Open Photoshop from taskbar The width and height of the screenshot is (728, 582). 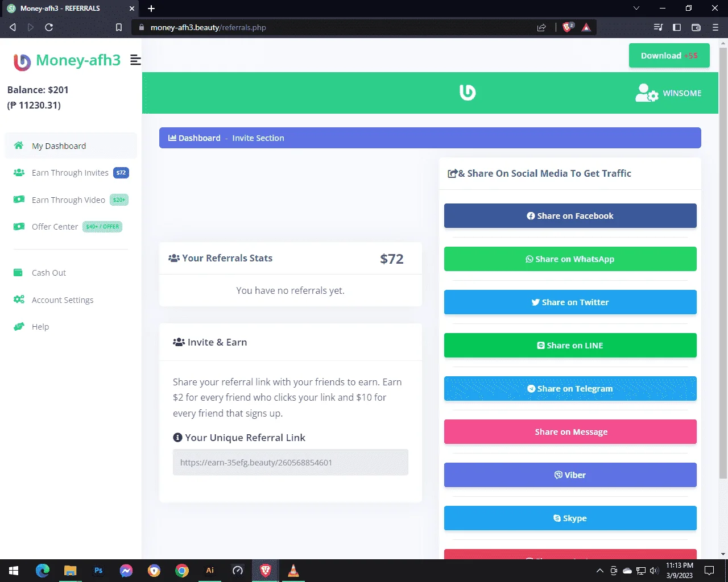pyautogui.click(x=98, y=571)
